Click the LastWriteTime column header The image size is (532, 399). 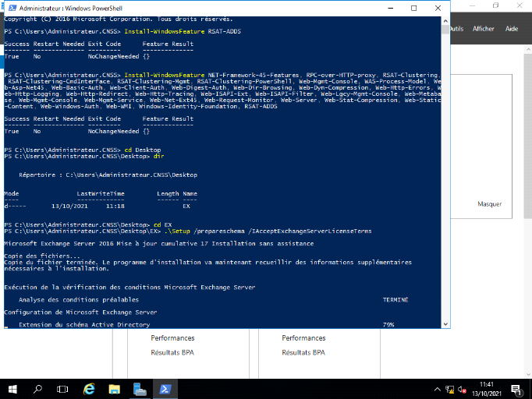point(101,193)
